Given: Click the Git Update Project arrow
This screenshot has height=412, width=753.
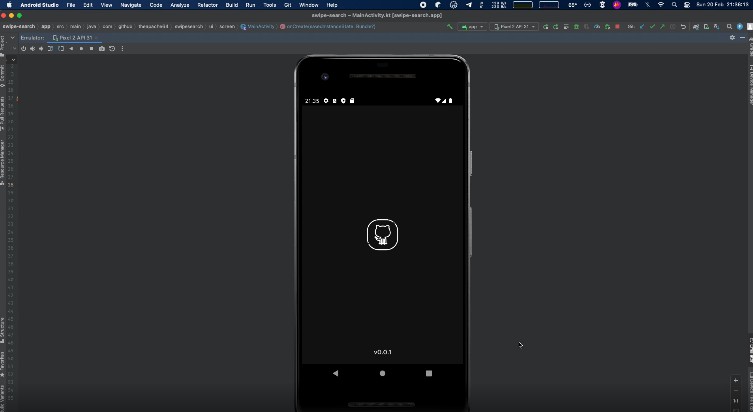Looking at the screenshot, I should [x=642, y=26].
